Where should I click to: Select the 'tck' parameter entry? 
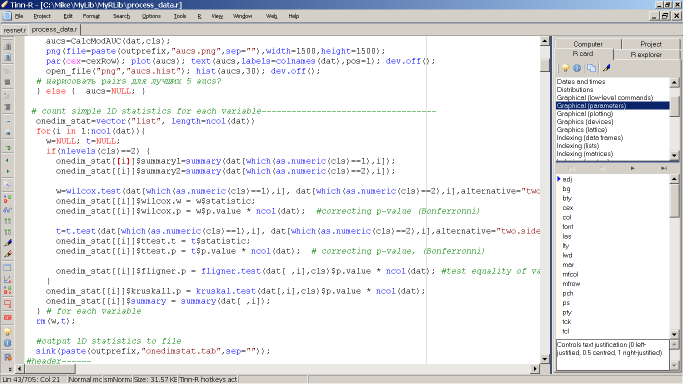[x=567, y=322]
